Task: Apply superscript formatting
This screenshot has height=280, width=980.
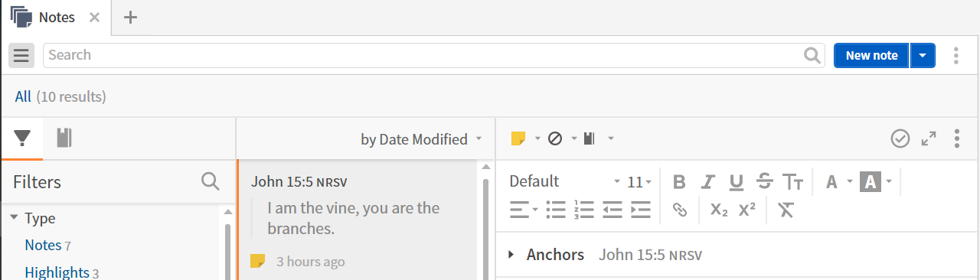Action: coord(747,210)
